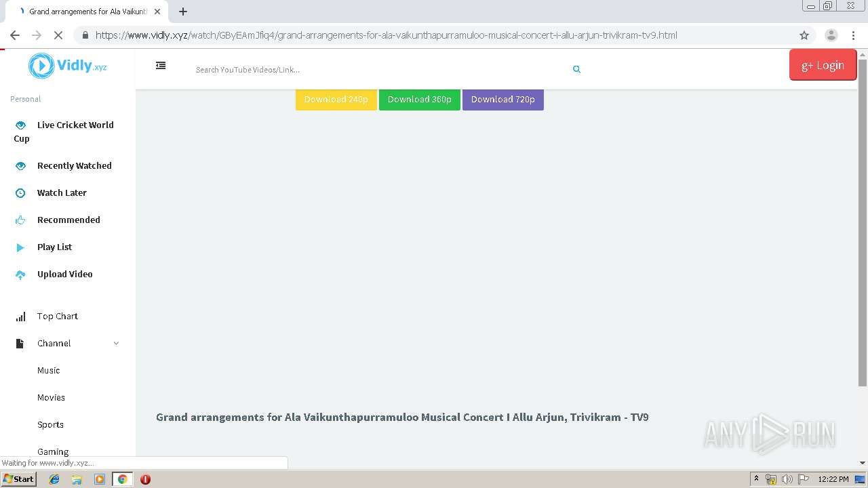
Task: Click the red taskbar antivirus icon
Action: point(145,479)
